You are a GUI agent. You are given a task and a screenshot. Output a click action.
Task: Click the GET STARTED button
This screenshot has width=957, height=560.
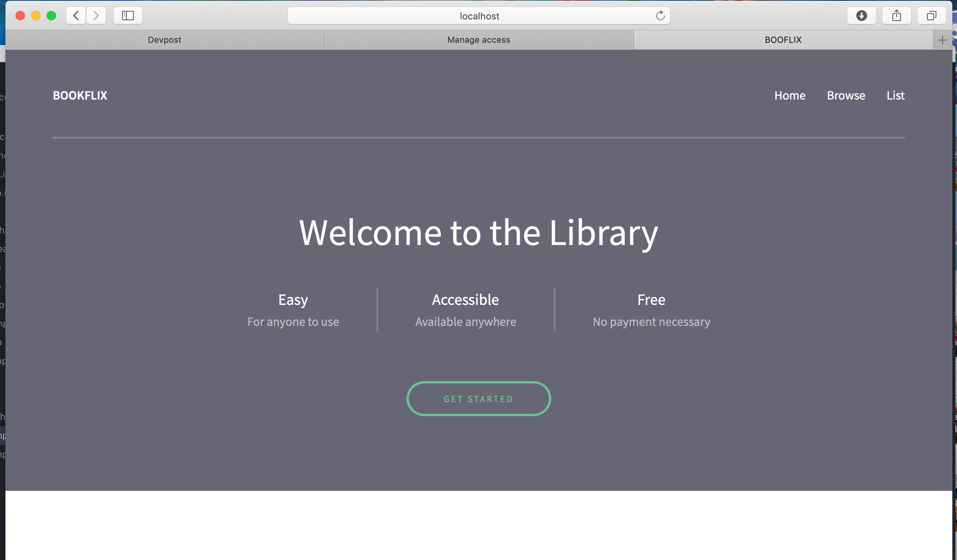[x=478, y=399]
